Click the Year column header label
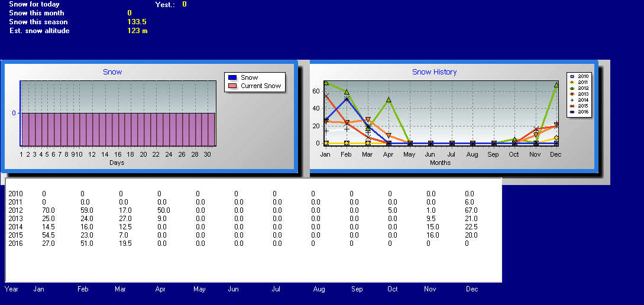 click(x=11, y=289)
